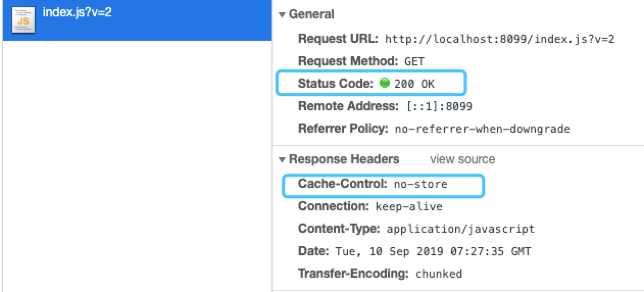Image resolution: width=644 pixels, height=292 pixels.
Task: Click the Connection keep-alive value
Action: [x=409, y=207]
